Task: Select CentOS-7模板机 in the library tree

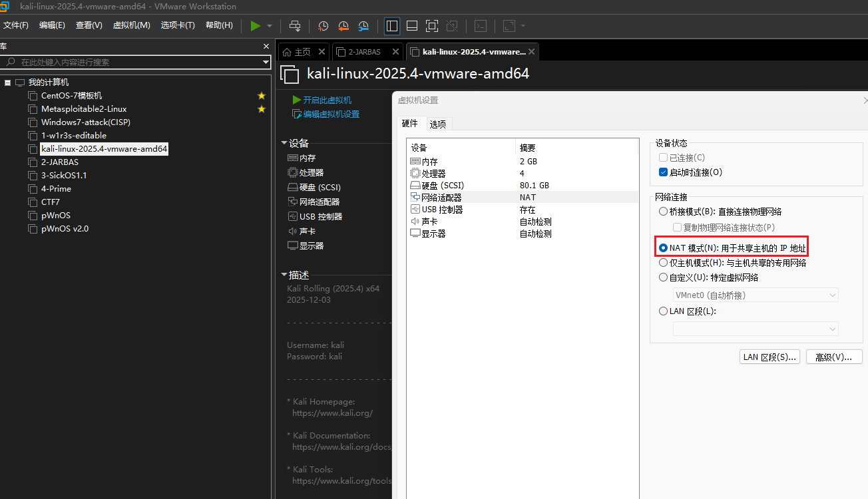Action: (x=72, y=96)
